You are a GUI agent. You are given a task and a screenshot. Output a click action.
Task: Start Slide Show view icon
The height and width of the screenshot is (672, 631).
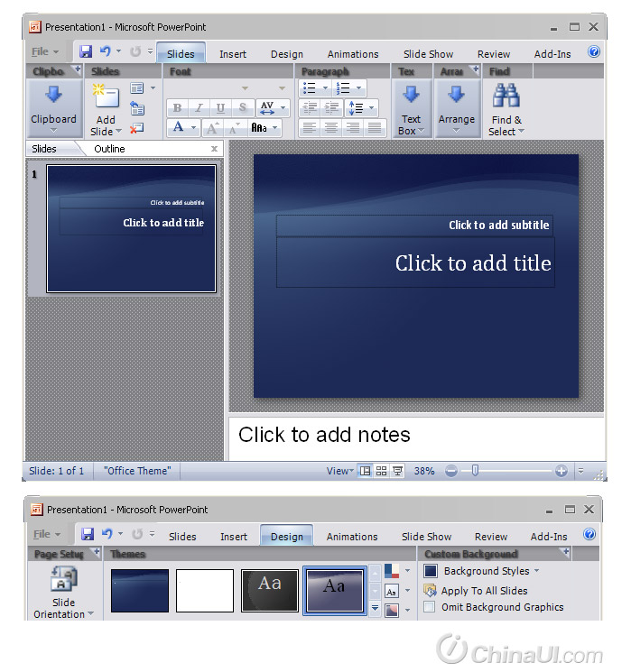397,471
